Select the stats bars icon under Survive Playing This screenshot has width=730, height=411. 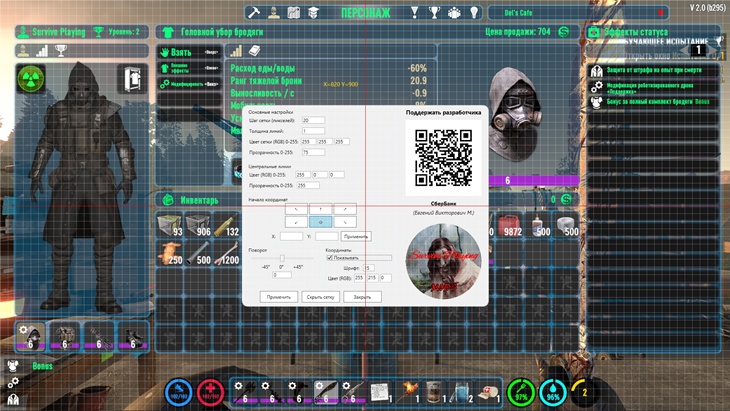pyautogui.click(x=42, y=50)
